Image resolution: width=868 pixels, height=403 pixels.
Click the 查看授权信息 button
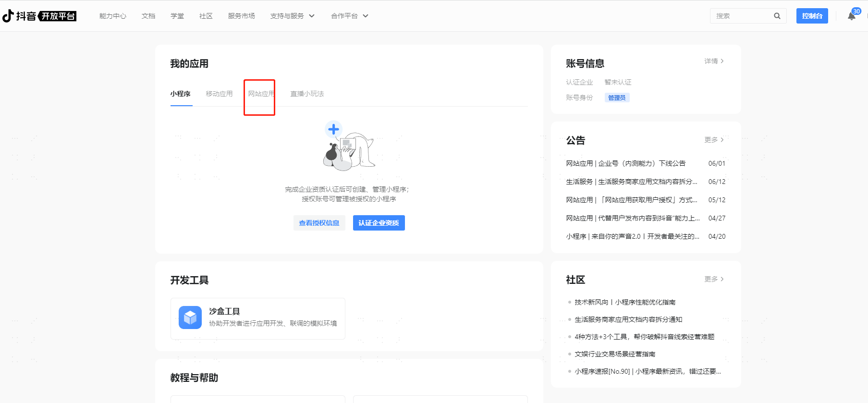click(x=319, y=223)
